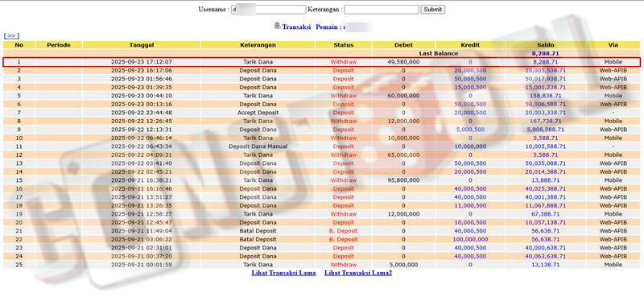This screenshot has height=305, width=644.
Task: Click the Keterangan text field
Action: pos(382,10)
